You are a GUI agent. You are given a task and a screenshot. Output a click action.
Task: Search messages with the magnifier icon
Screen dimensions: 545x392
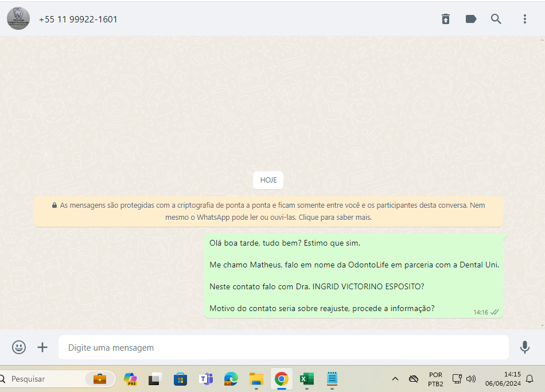coord(496,19)
